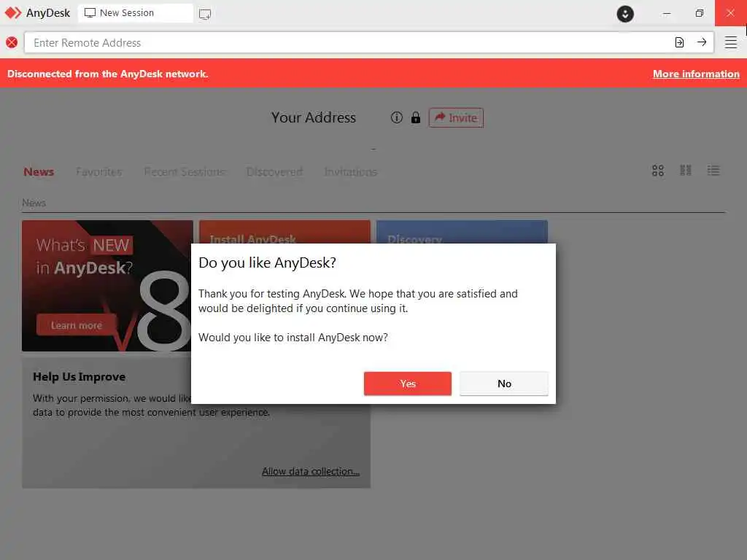The height and width of the screenshot is (560, 747).
Task: Click the connect arrow icon
Action: point(702,42)
